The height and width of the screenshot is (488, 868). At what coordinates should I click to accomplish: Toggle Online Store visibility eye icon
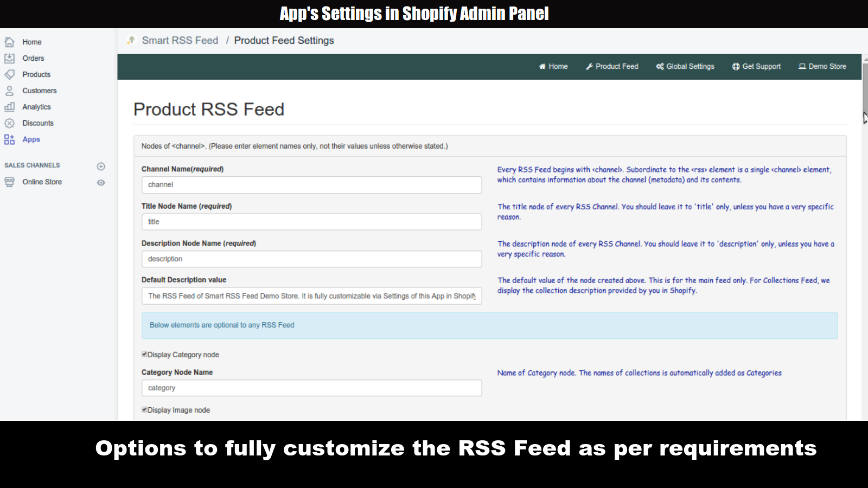(101, 183)
